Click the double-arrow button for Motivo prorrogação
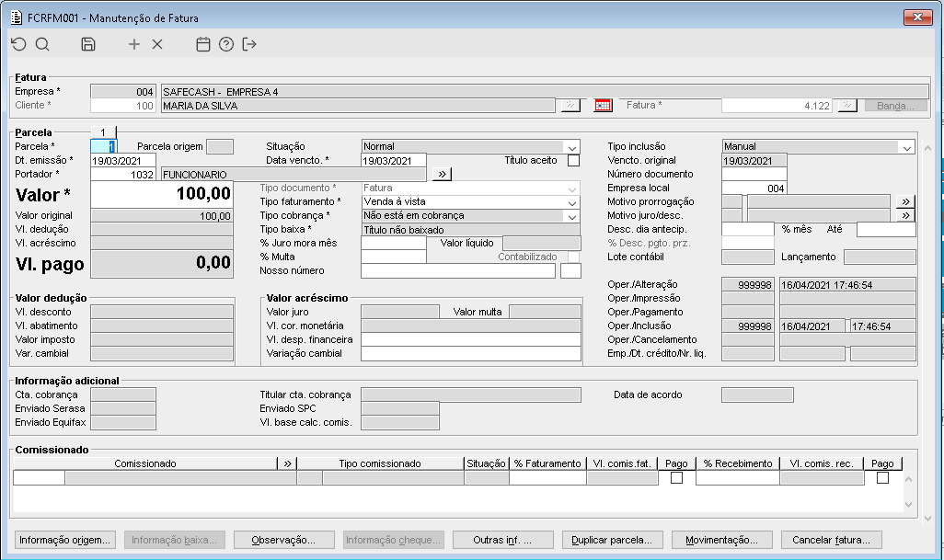 [905, 201]
